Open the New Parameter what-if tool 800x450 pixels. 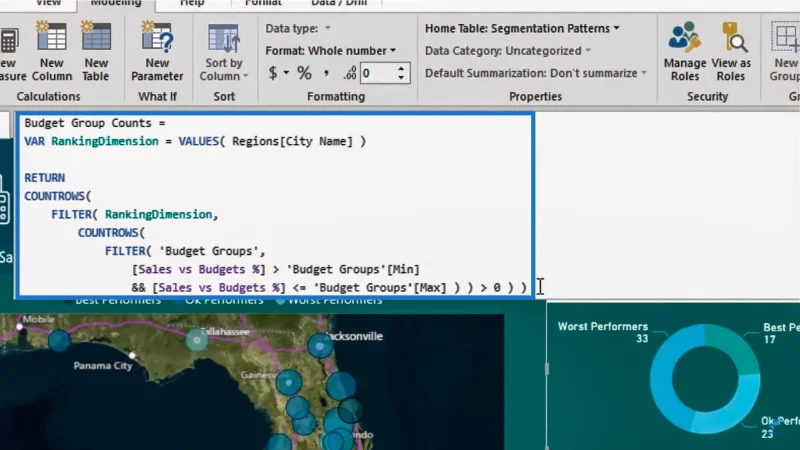coord(157,51)
